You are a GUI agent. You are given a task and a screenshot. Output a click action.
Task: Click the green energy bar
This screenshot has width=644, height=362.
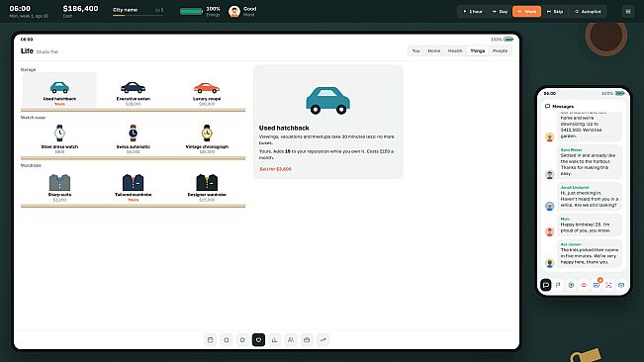191,12
